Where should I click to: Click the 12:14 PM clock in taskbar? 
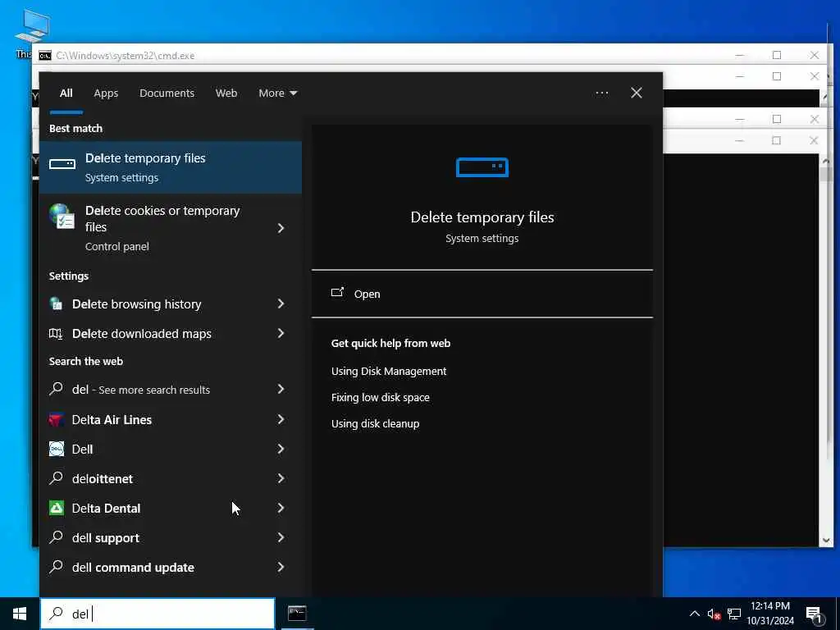[x=769, y=606]
